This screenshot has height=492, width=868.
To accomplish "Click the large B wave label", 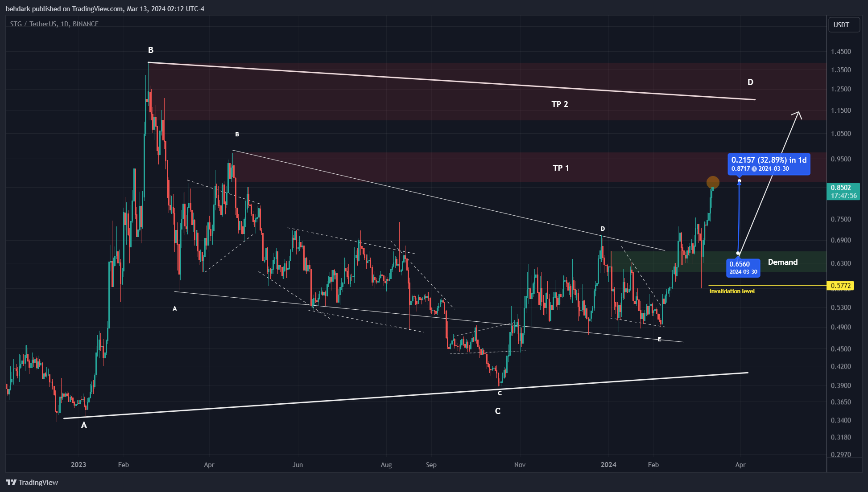I will (151, 50).
